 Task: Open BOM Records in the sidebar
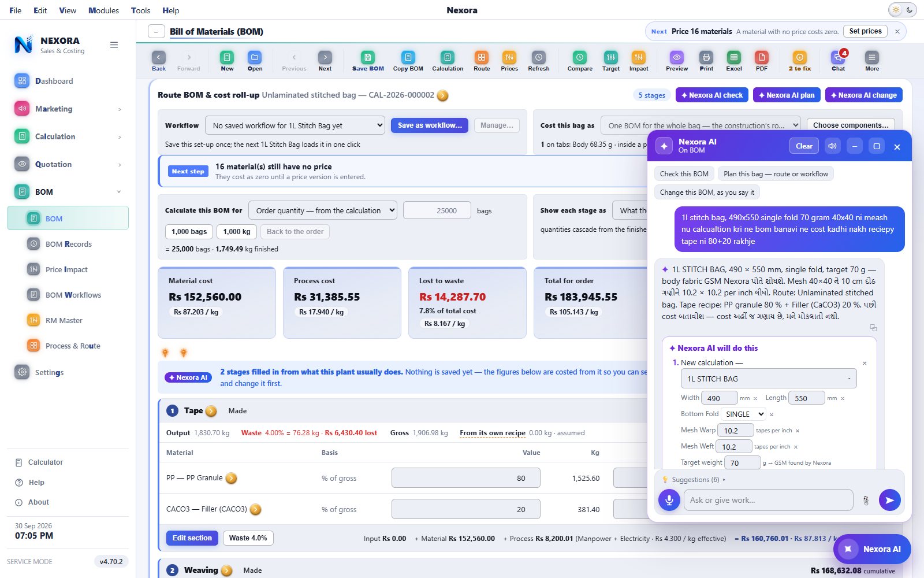68,244
